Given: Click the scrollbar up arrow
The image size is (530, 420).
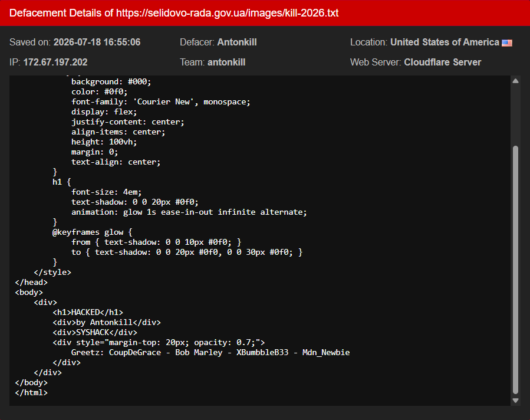Looking at the screenshot, I should (515, 81).
